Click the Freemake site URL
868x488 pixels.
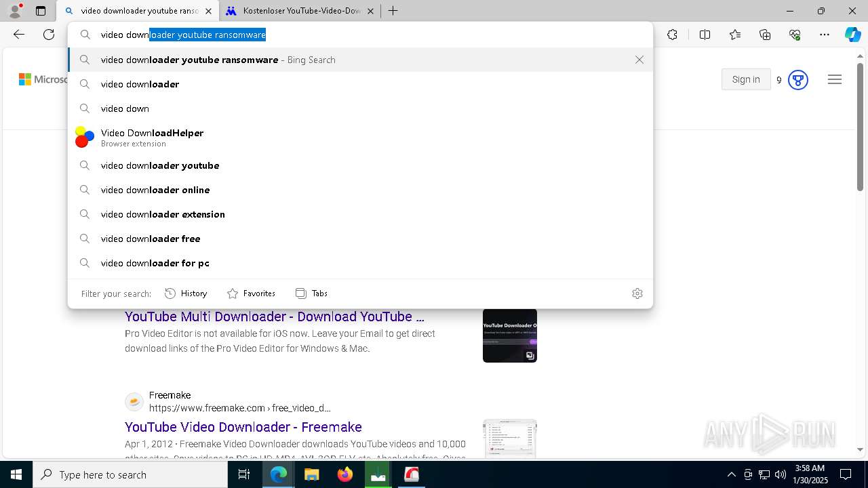[x=240, y=408]
